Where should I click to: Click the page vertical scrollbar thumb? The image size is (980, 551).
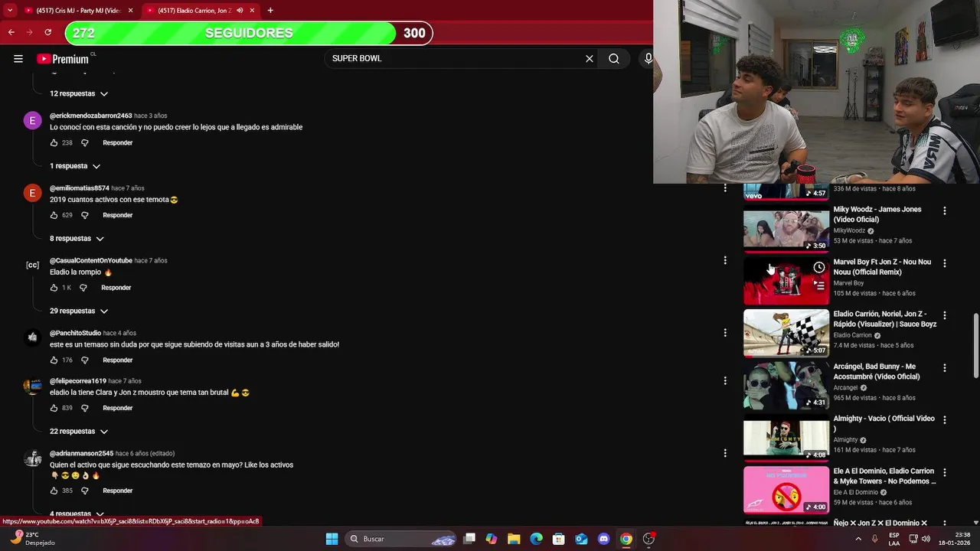coord(975,346)
